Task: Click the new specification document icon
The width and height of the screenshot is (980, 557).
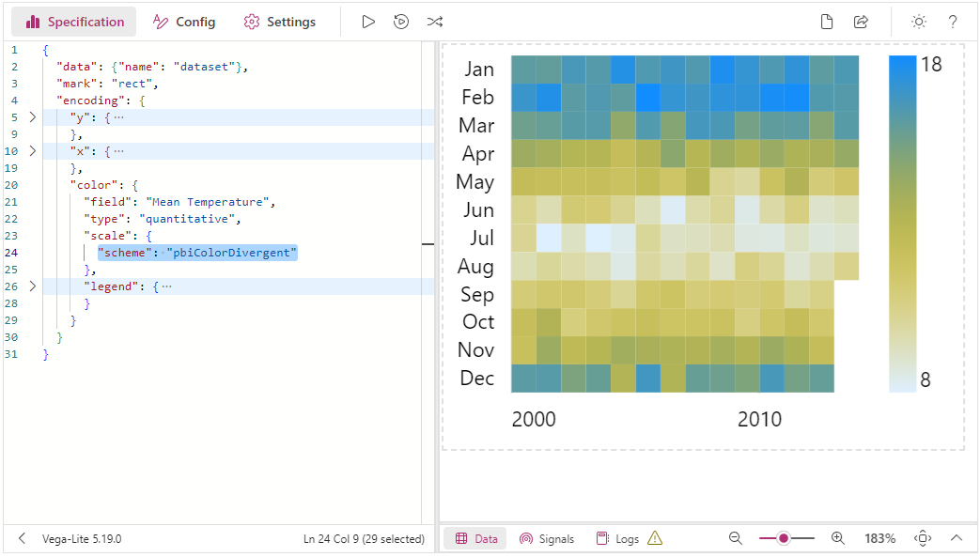Action: click(x=827, y=22)
